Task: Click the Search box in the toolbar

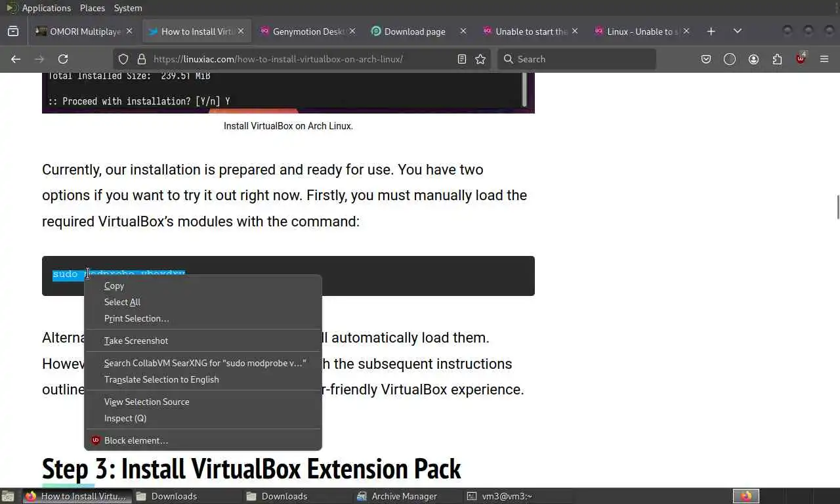Action: point(577,59)
